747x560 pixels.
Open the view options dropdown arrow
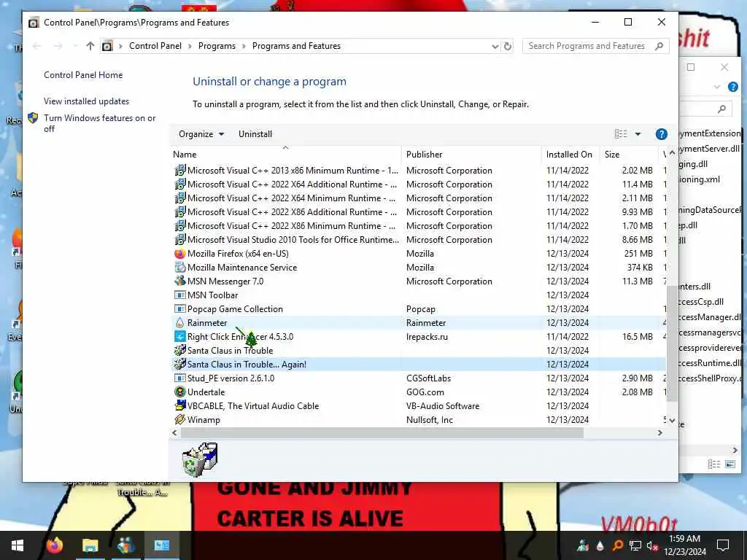point(638,134)
